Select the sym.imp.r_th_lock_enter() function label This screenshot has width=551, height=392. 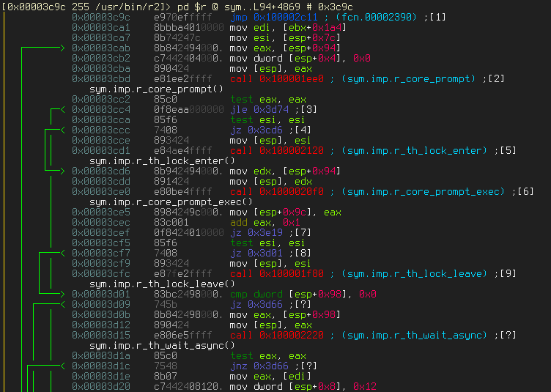161,160
